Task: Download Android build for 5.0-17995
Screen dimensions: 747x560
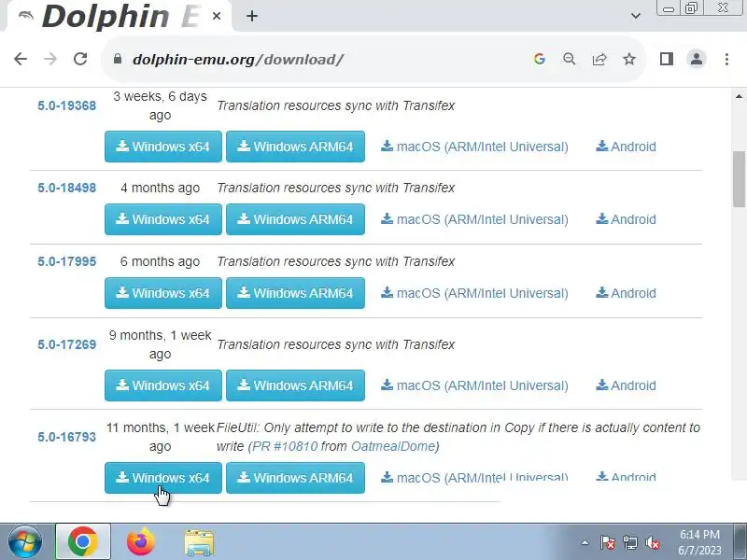Action: [x=626, y=293]
